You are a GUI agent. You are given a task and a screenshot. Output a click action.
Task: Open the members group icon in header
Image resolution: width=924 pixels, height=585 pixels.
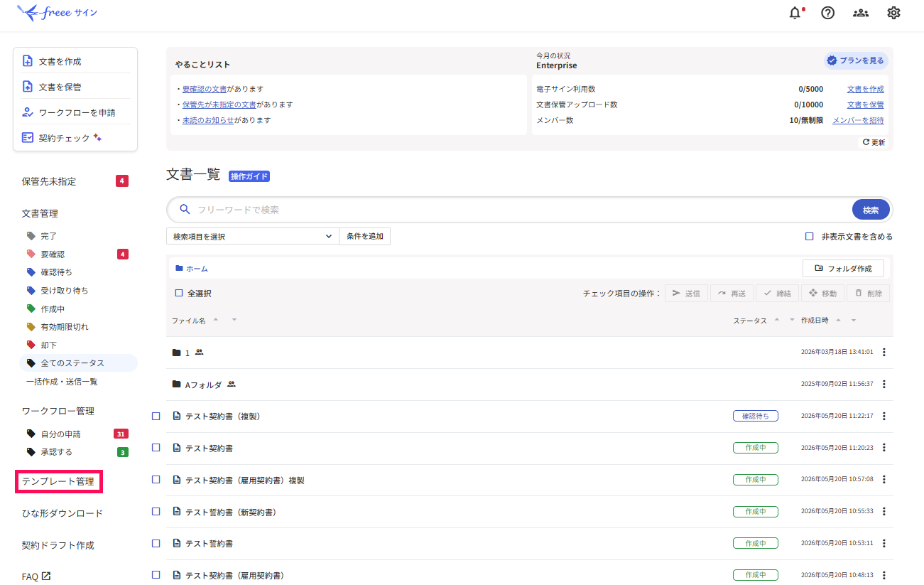click(x=861, y=13)
